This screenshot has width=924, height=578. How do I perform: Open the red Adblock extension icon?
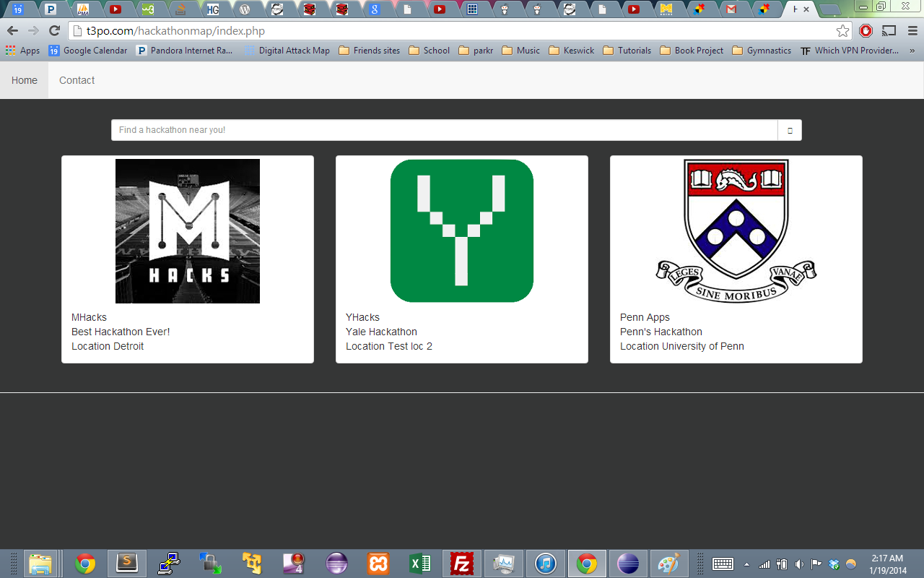click(866, 31)
